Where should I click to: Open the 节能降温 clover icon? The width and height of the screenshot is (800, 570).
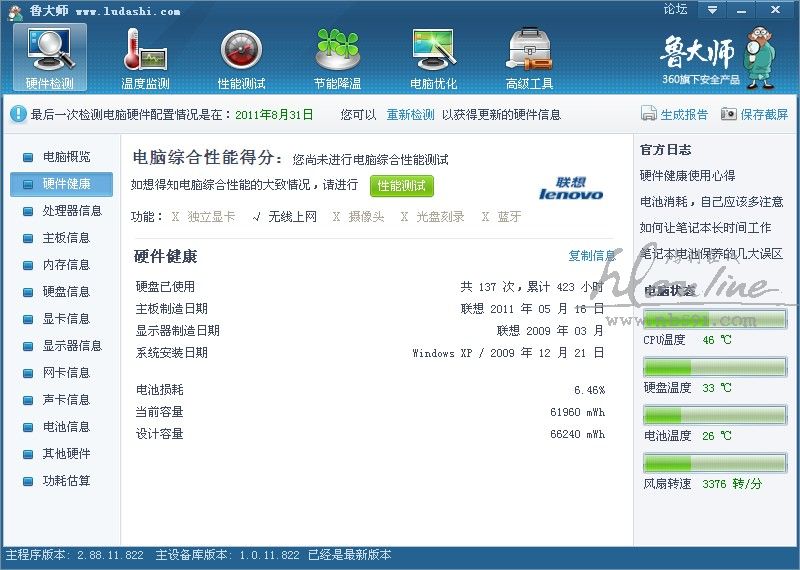coord(337,50)
